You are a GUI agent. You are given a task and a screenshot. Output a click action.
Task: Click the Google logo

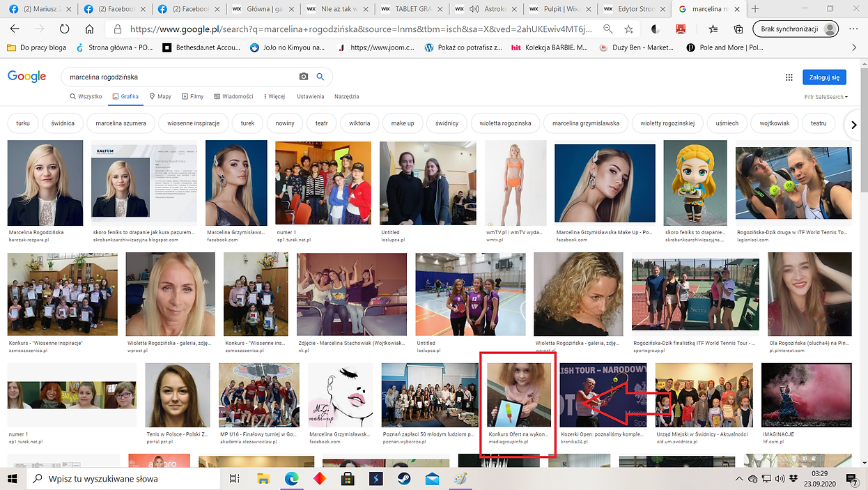click(x=27, y=77)
